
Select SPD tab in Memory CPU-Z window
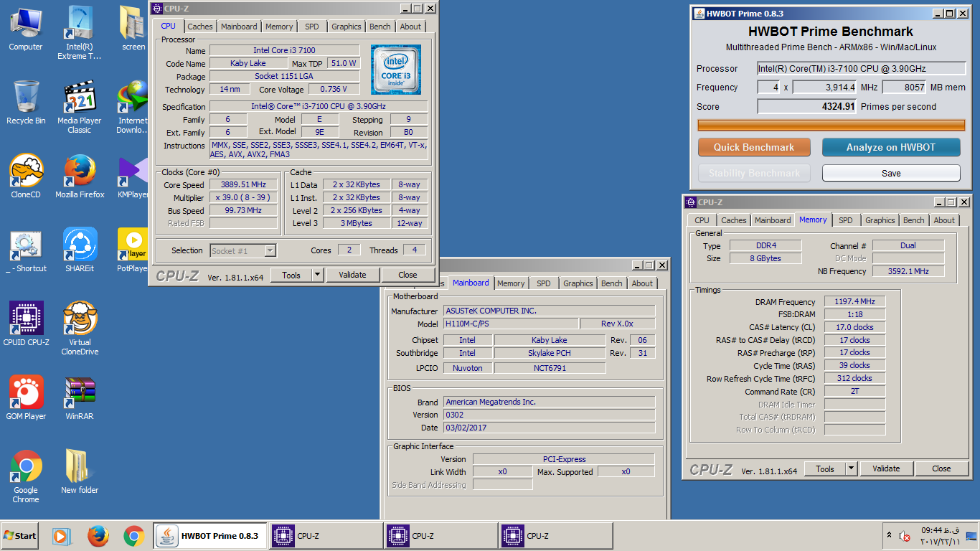click(846, 220)
